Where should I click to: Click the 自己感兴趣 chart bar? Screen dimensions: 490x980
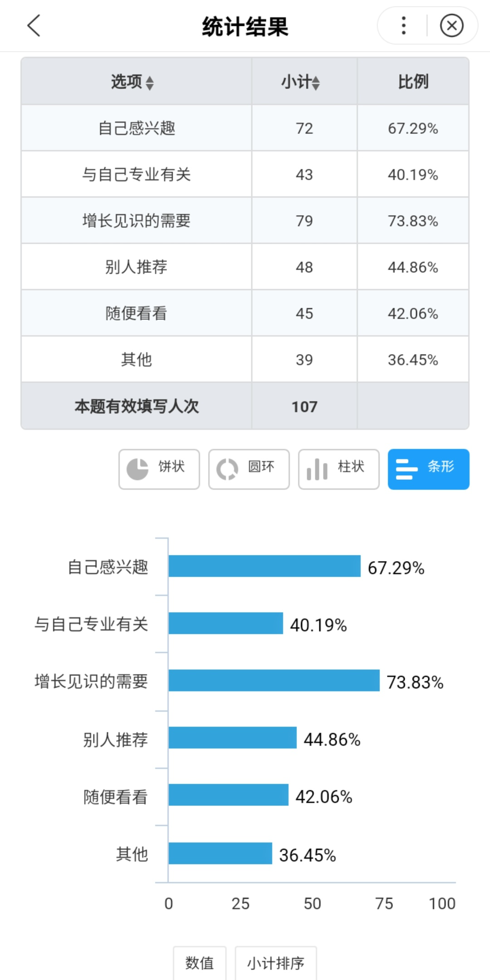pyautogui.click(x=264, y=566)
